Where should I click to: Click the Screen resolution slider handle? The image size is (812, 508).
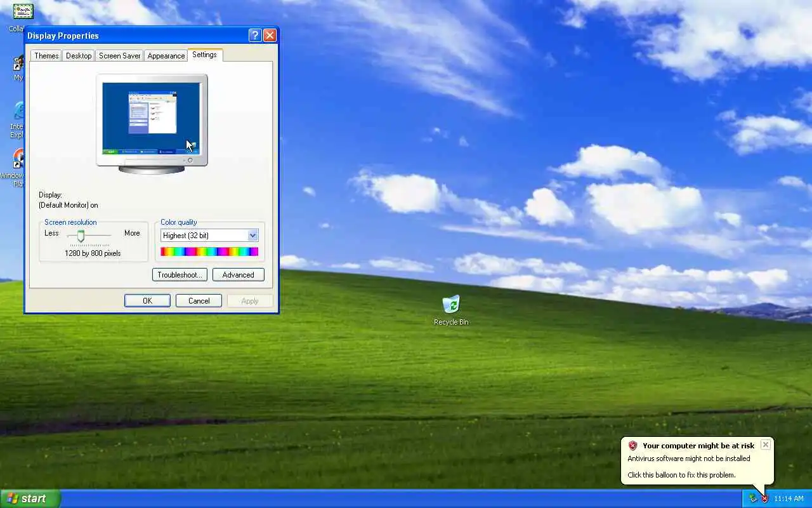click(x=81, y=236)
